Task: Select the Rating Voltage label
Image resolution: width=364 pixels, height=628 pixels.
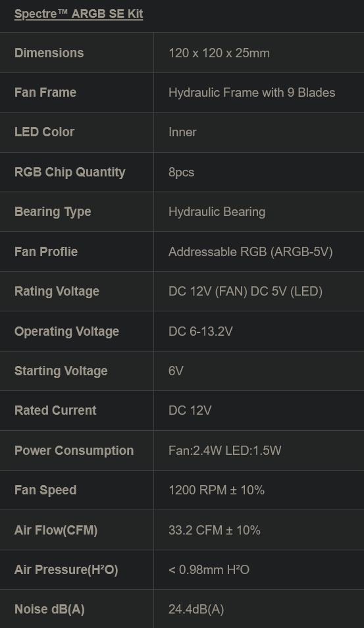Action: pyautogui.click(x=57, y=291)
